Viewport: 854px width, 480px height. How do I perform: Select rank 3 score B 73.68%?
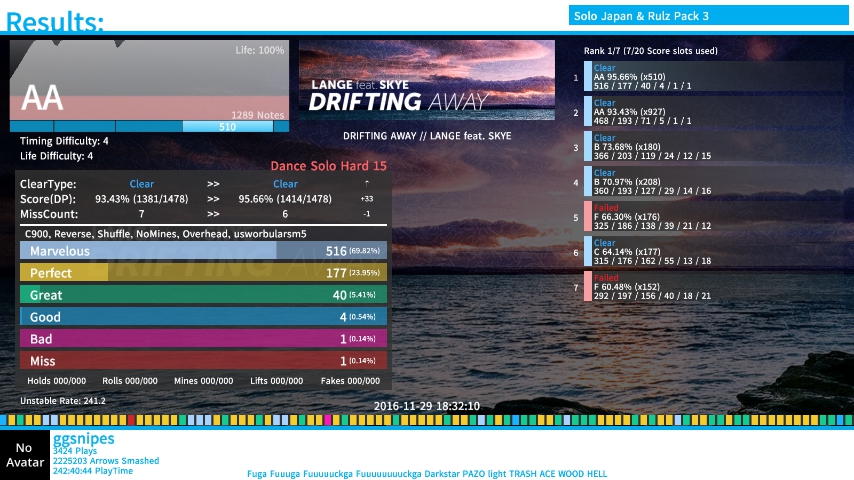tap(712, 147)
